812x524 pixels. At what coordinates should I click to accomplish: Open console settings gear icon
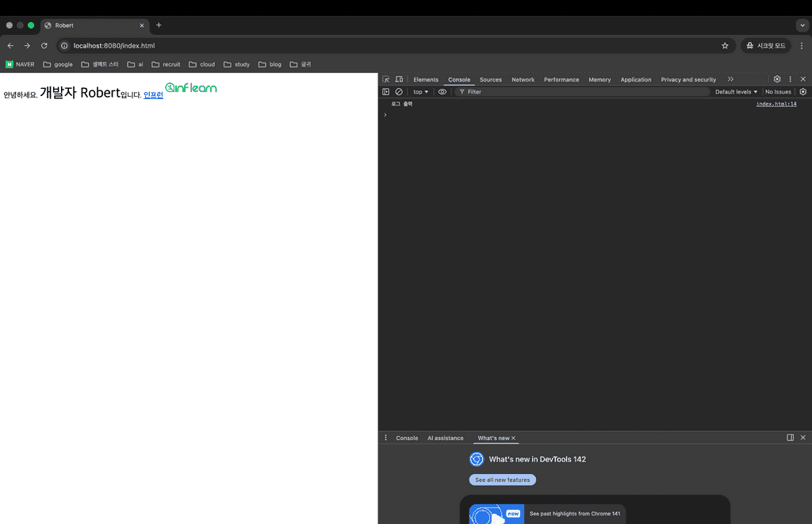[802, 92]
